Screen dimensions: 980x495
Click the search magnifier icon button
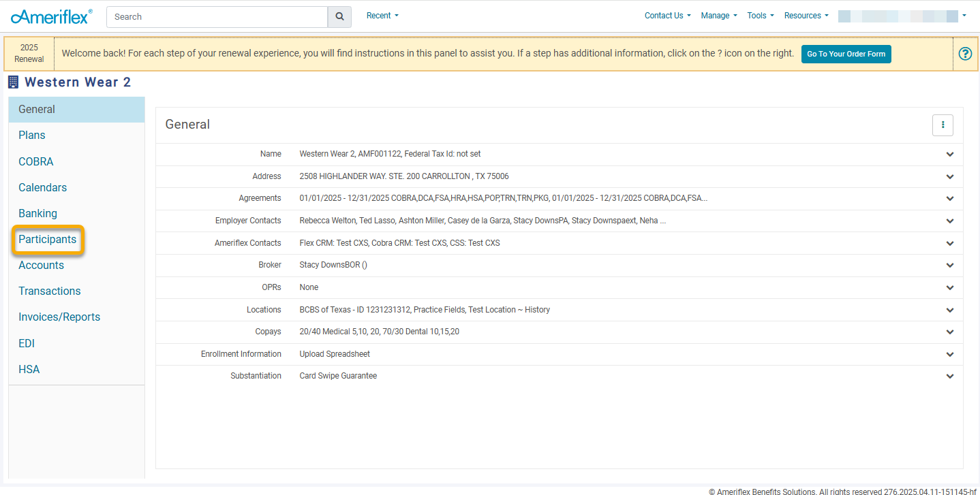[x=339, y=17]
